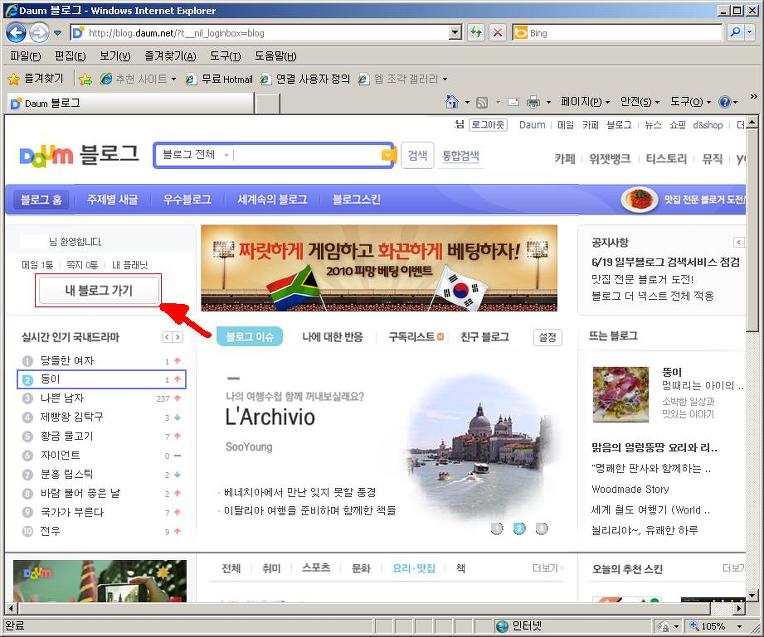Open the 무료 Hotmail favorites link
Viewport: 764px width, 637px height.
point(219,79)
